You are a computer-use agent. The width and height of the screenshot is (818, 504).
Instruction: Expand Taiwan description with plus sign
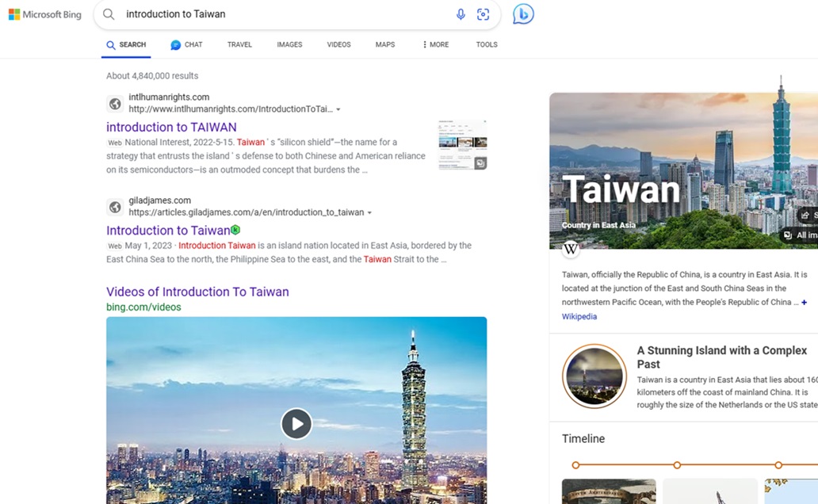click(804, 303)
